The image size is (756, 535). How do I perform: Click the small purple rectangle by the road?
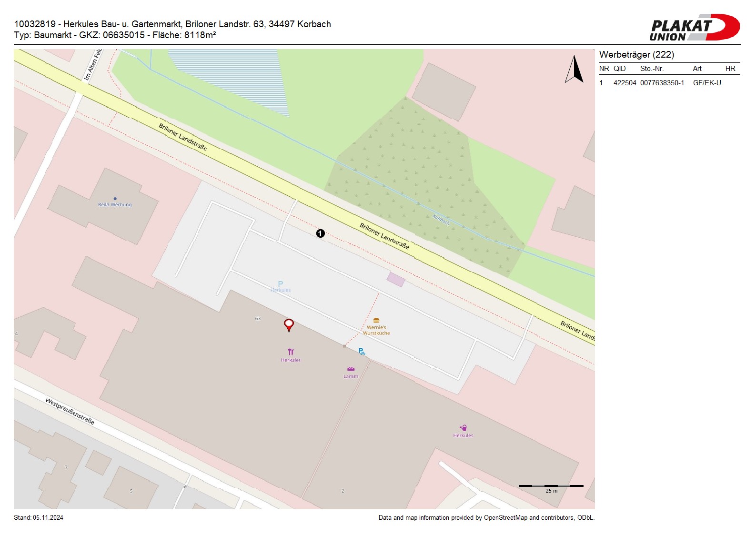coord(396,279)
